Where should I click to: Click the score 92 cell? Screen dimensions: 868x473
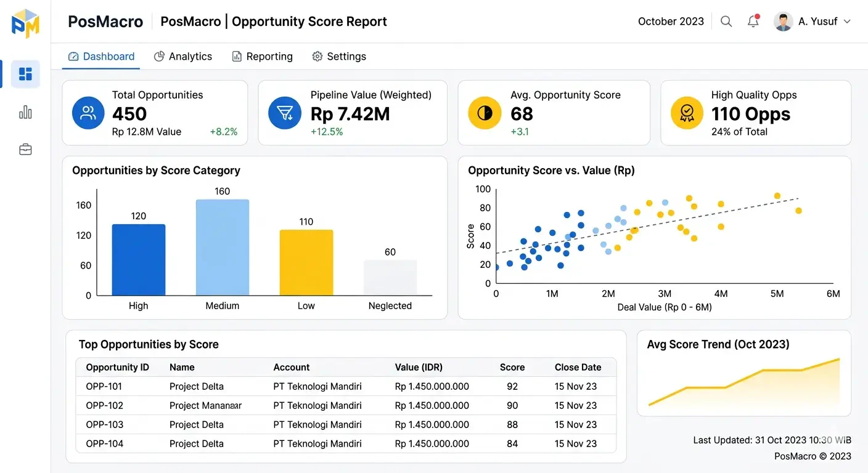pyautogui.click(x=512, y=387)
